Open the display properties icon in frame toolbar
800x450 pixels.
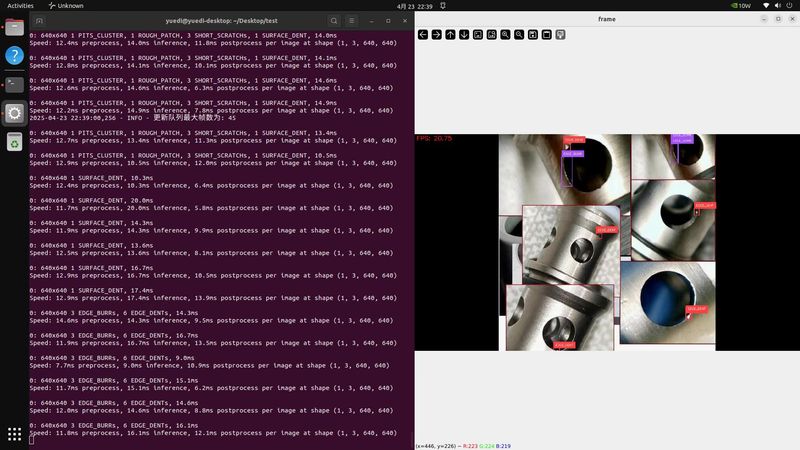pos(560,34)
